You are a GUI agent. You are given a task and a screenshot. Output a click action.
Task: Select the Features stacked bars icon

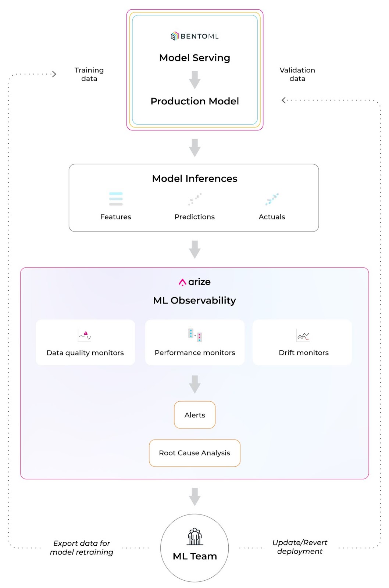(x=116, y=199)
